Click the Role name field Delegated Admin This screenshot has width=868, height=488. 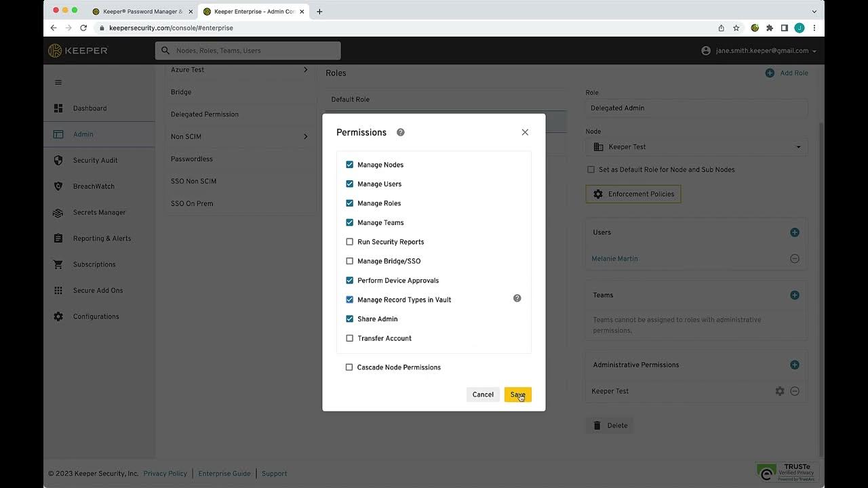(x=696, y=108)
